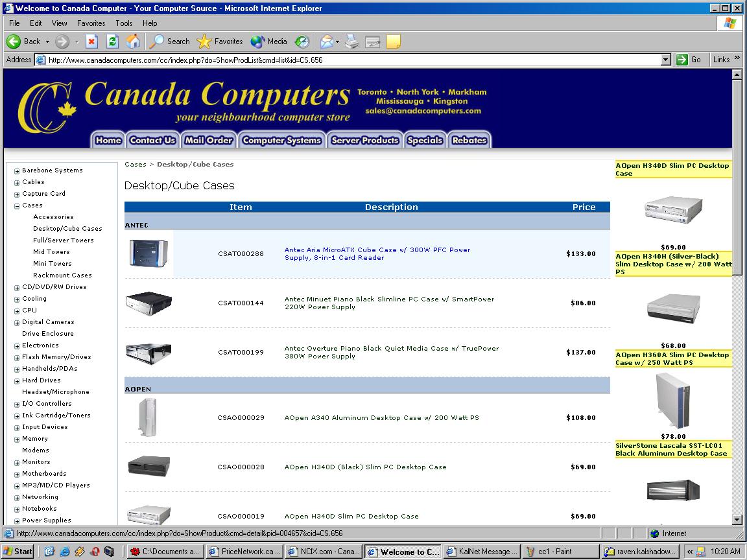The image size is (747, 560).
Task: Open the Tools menu
Action: coord(124,23)
